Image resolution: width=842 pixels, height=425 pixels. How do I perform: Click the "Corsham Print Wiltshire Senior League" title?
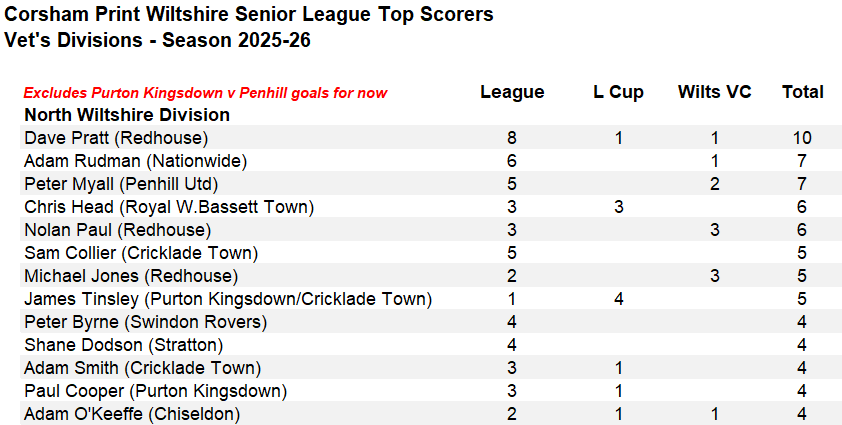pos(249,15)
